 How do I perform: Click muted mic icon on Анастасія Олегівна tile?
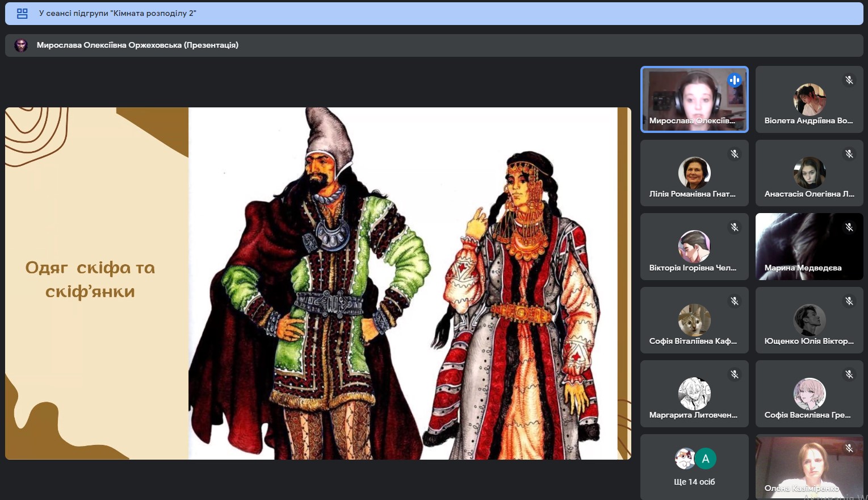coord(849,154)
